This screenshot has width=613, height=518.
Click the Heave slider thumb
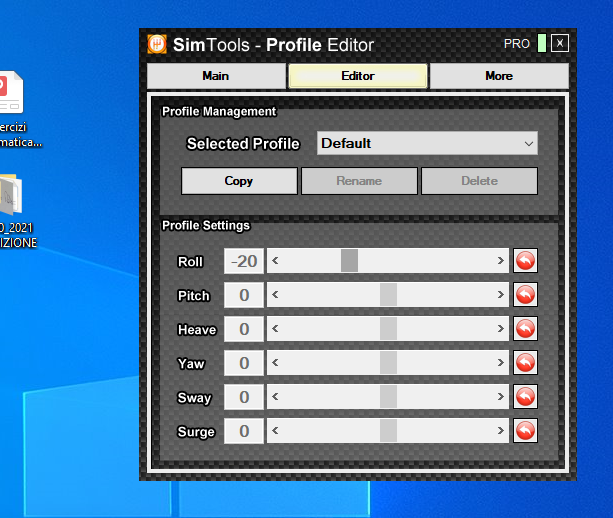coord(388,329)
